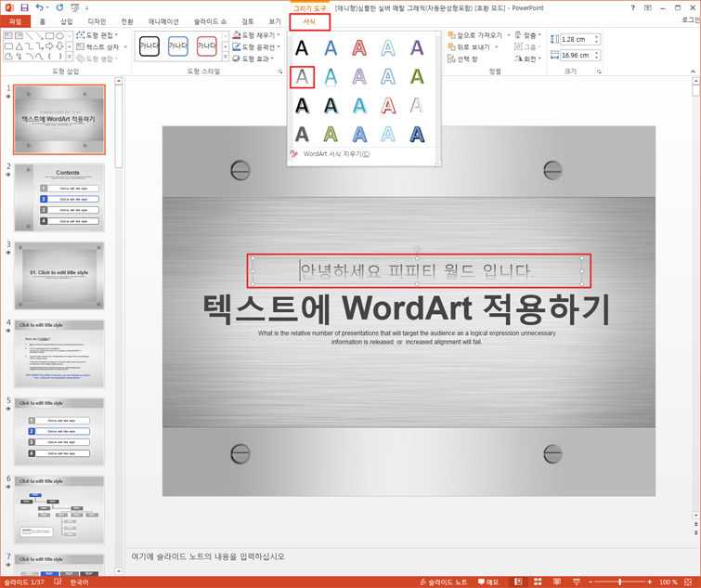This screenshot has height=588, width=701.
Task: Open the 디자인 (Design) tab
Action: [97, 21]
